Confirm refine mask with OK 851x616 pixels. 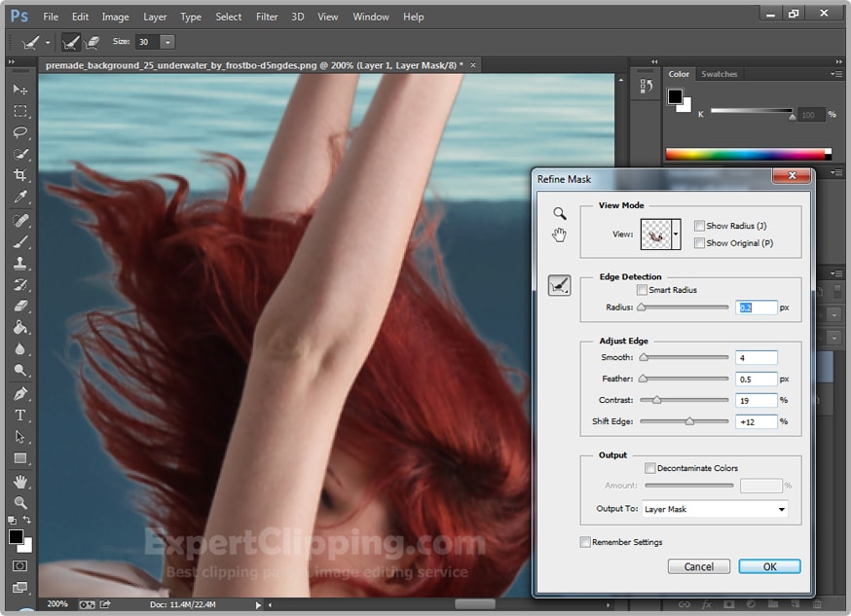click(768, 565)
